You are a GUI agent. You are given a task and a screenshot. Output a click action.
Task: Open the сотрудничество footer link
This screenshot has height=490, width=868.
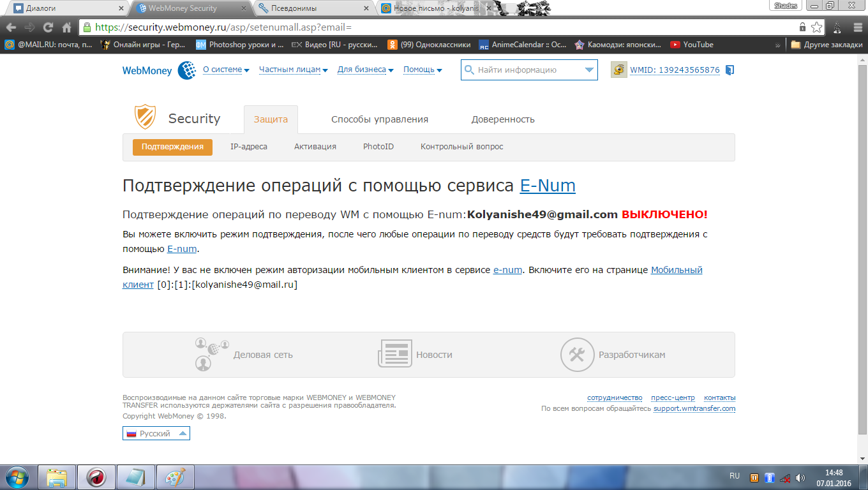click(x=615, y=397)
